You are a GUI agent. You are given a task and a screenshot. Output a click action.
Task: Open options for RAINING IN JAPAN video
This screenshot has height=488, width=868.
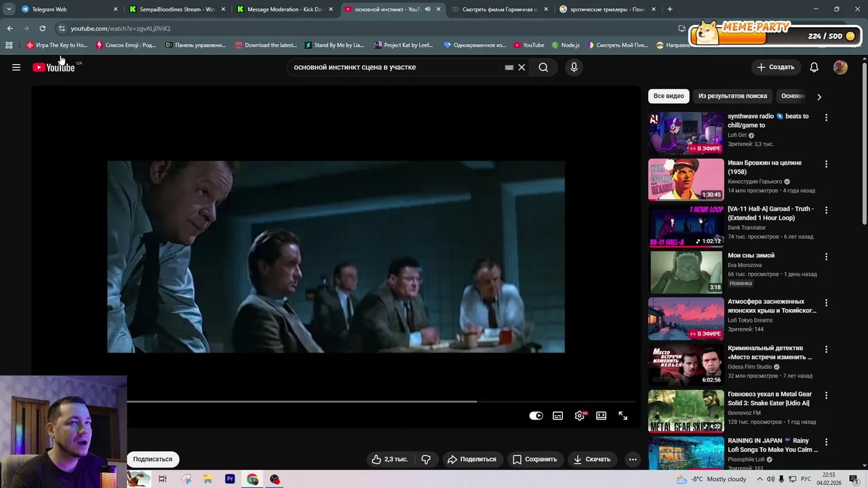(x=826, y=442)
